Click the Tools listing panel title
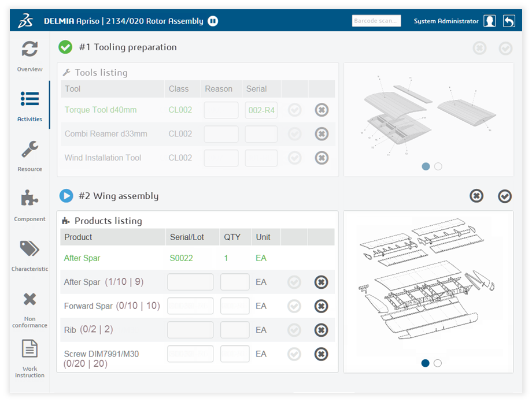The width and height of the screenshot is (532, 402). [101, 73]
